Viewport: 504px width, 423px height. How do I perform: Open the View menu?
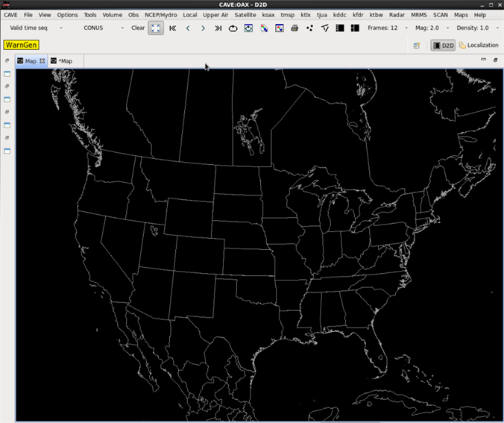pyautogui.click(x=45, y=15)
